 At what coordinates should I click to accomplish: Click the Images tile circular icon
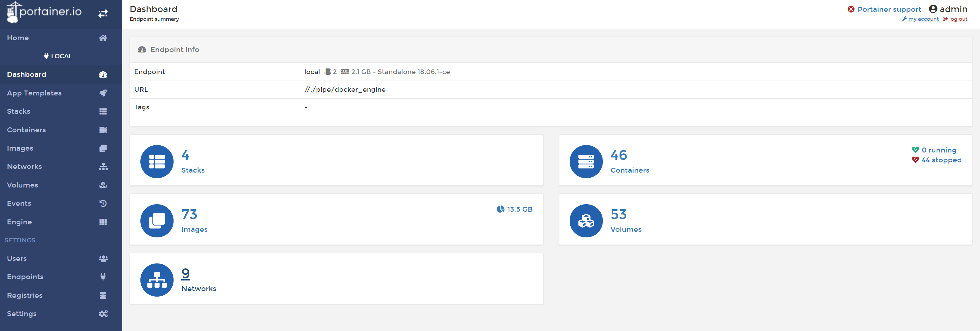(157, 221)
